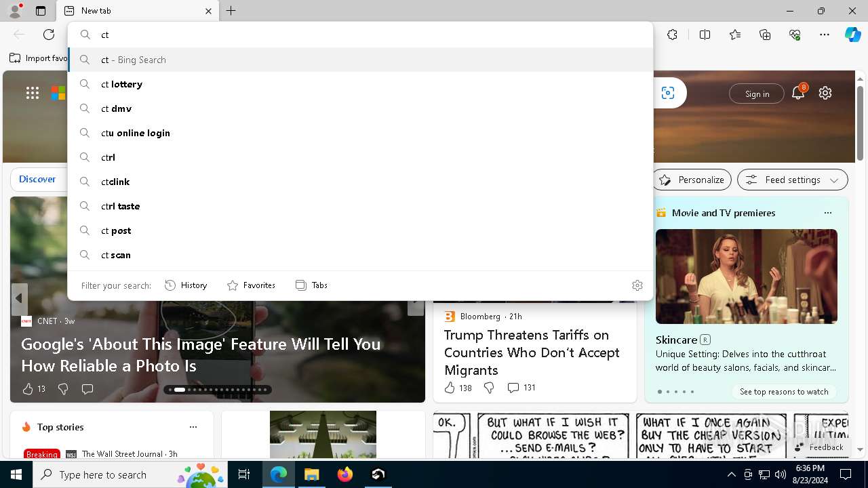868x488 pixels.
Task: Open the clock showing 6:36 PM
Action: click(810, 474)
